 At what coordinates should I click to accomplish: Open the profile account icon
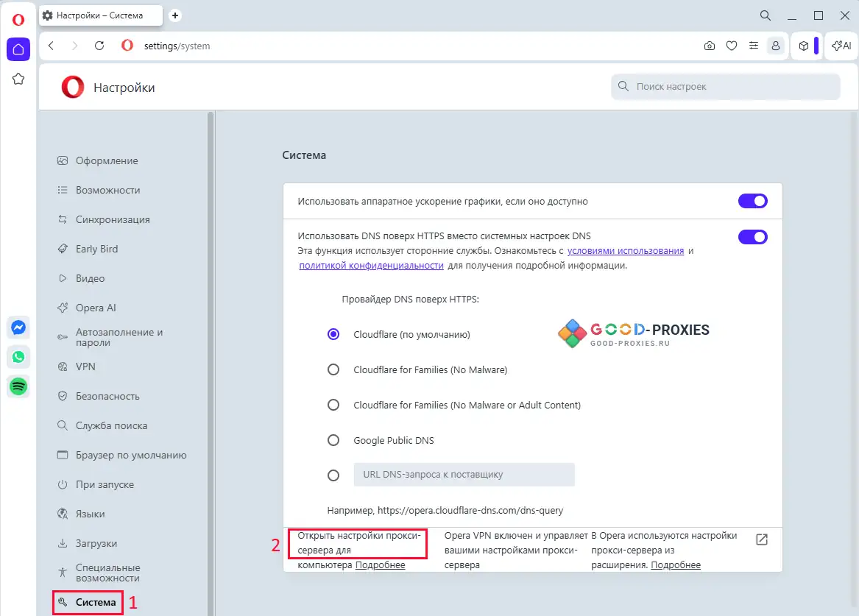coord(776,46)
